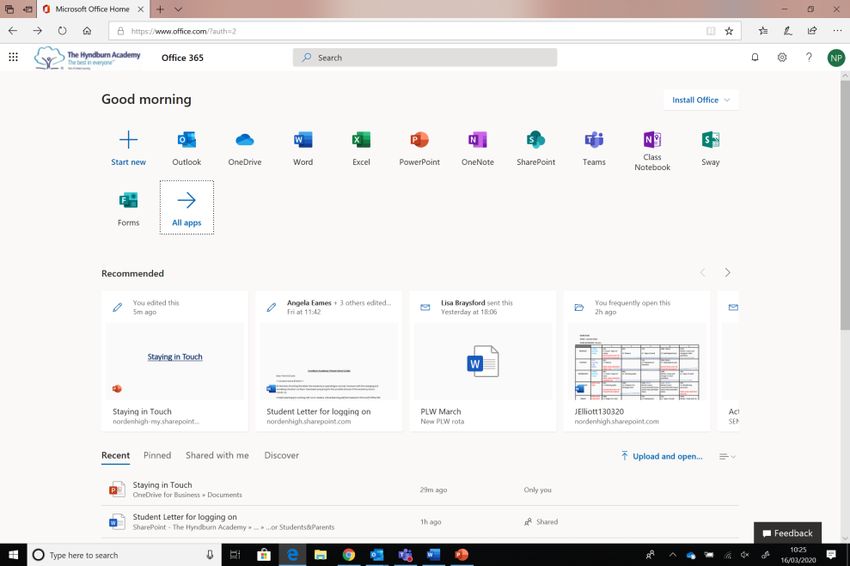The width and height of the screenshot is (850, 566).
Task: Click the Office 365 search box
Action: coord(424,57)
